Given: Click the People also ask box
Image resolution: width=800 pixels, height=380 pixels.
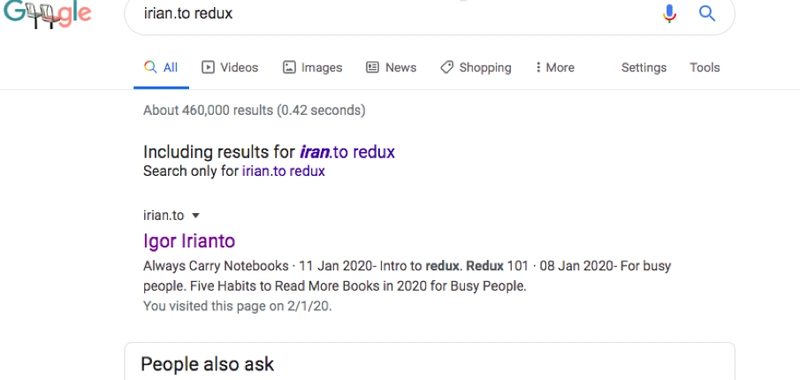Looking at the screenshot, I should click(430, 361).
